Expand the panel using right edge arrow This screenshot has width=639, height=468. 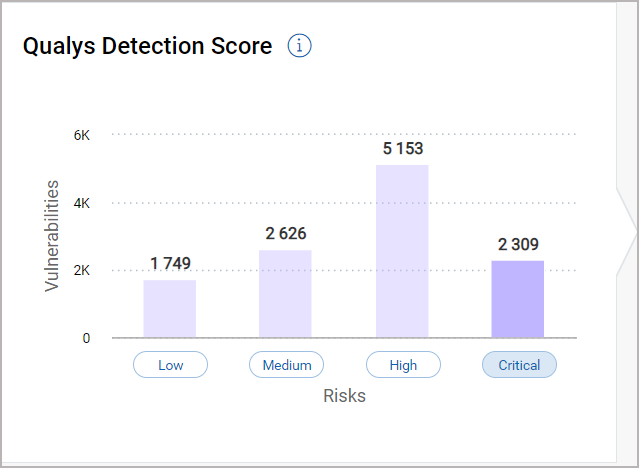click(629, 233)
